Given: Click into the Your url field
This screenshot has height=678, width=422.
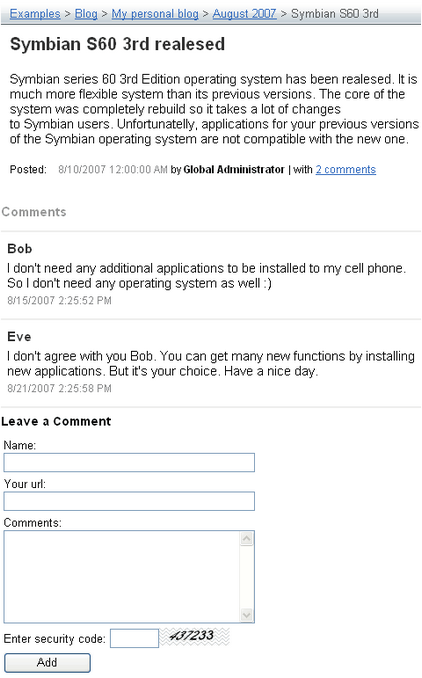Looking at the screenshot, I should pos(129,501).
